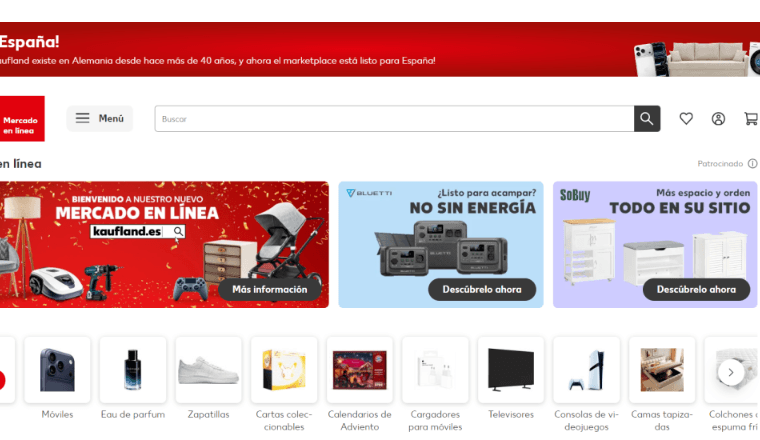The height and width of the screenshot is (440, 760).
Task: Click into the Buscar search field
Action: coord(394,119)
